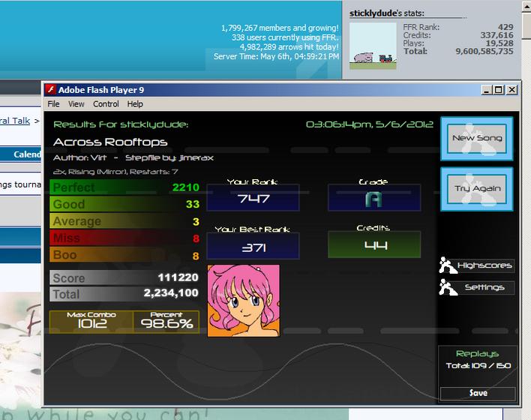Open the Settings figure icon
Screen dimensions: 531x420
(x=448, y=287)
